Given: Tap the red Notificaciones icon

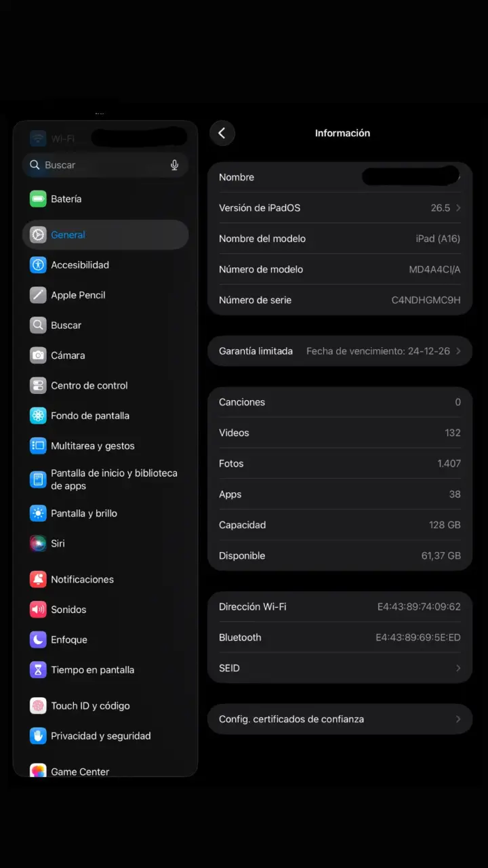Looking at the screenshot, I should pyautogui.click(x=38, y=579).
